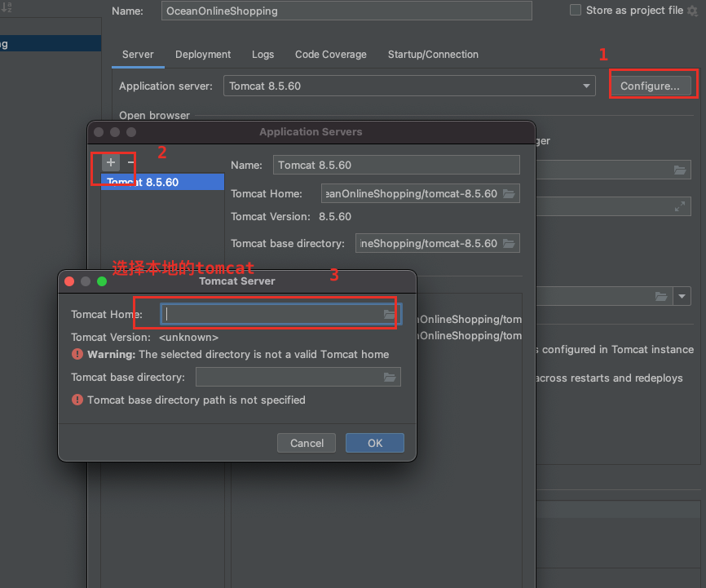Switch to the Deployment tab

pyautogui.click(x=203, y=55)
